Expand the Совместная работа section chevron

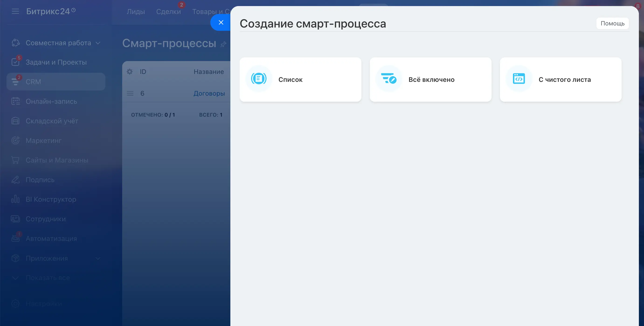tap(98, 43)
